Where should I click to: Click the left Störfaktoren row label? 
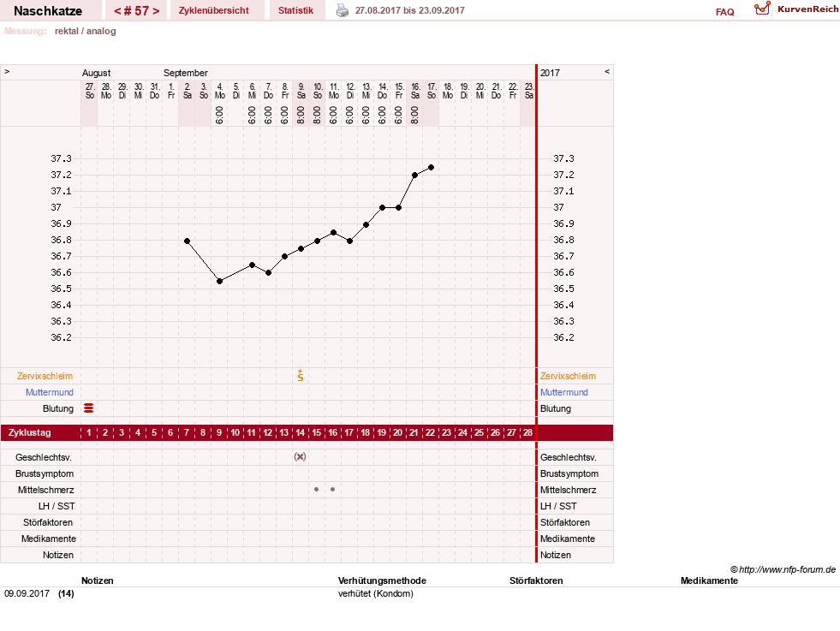(x=48, y=522)
